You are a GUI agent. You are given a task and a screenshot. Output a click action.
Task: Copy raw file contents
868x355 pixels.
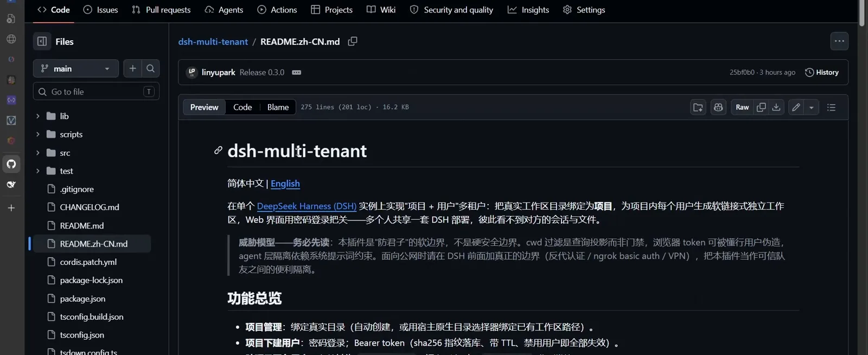click(761, 107)
